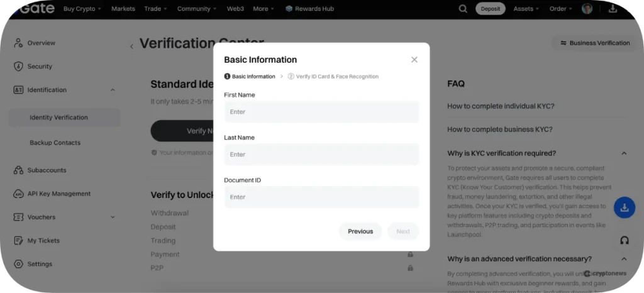This screenshot has width=644, height=293.
Task: Open the More dropdown menu
Action: tap(264, 9)
